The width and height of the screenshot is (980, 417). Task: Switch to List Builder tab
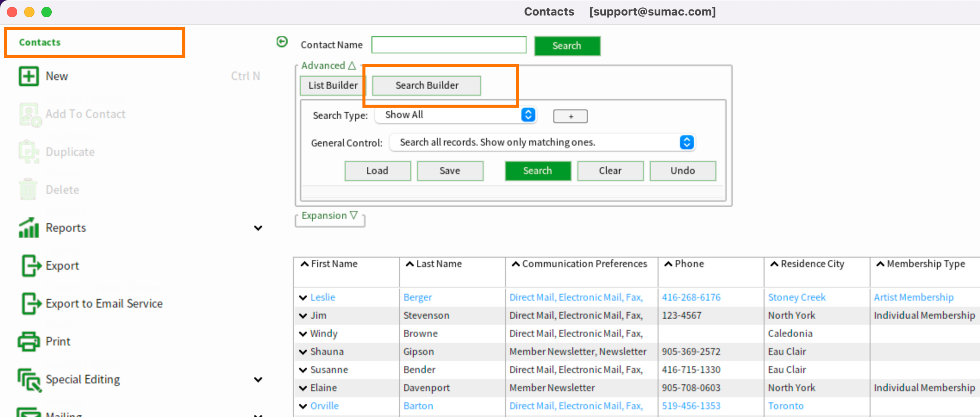click(x=333, y=85)
